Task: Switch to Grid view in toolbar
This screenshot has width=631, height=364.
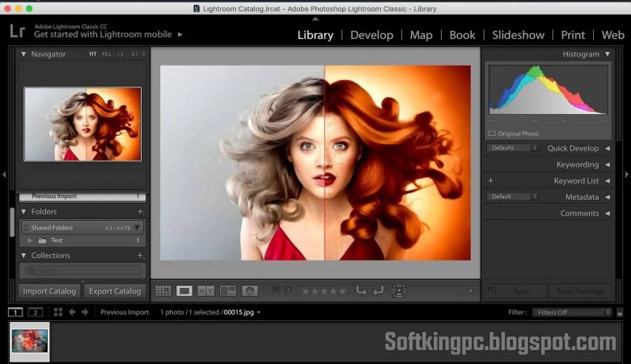Action: (x=163, y=290)
